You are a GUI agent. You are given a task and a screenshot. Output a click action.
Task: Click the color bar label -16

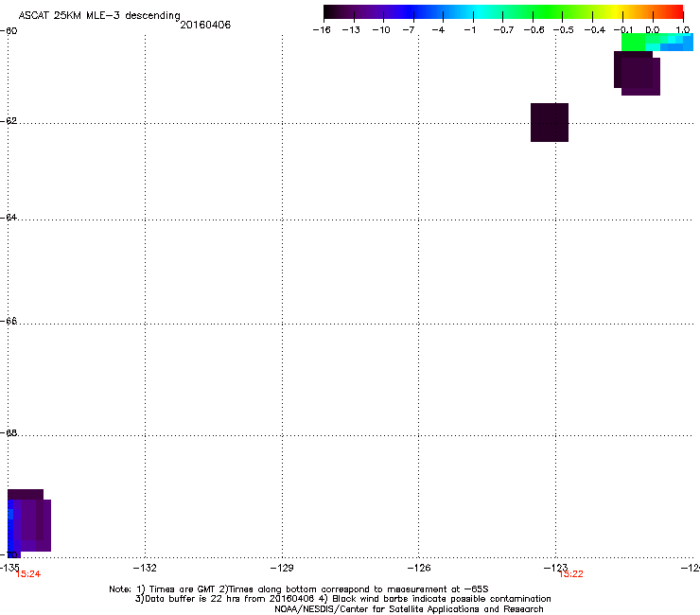(x=322, y=30)
